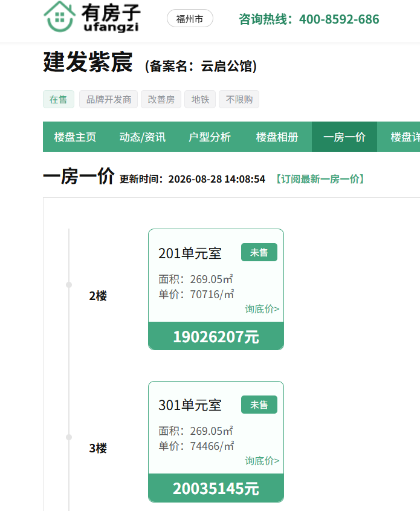Viewport: 420px width, 511px height.
Task: Click the 改善房 tag
Action: coord(161,99)
